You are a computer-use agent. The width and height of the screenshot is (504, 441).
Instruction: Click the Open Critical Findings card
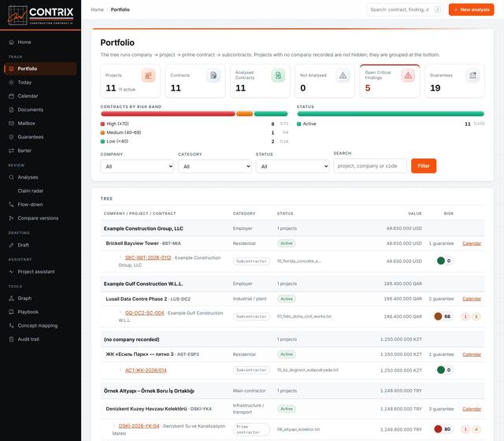pos(390,81)
